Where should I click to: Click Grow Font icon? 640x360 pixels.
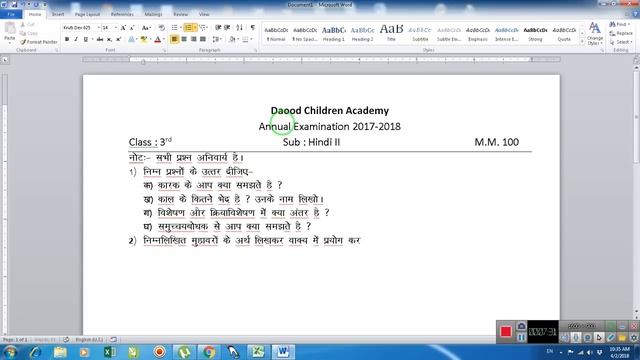point(123,28)
